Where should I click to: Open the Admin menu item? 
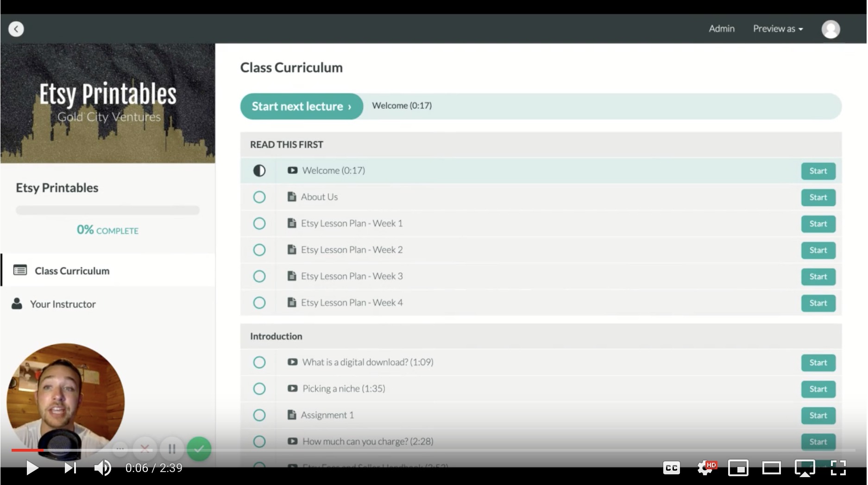(x=722, y=29)
